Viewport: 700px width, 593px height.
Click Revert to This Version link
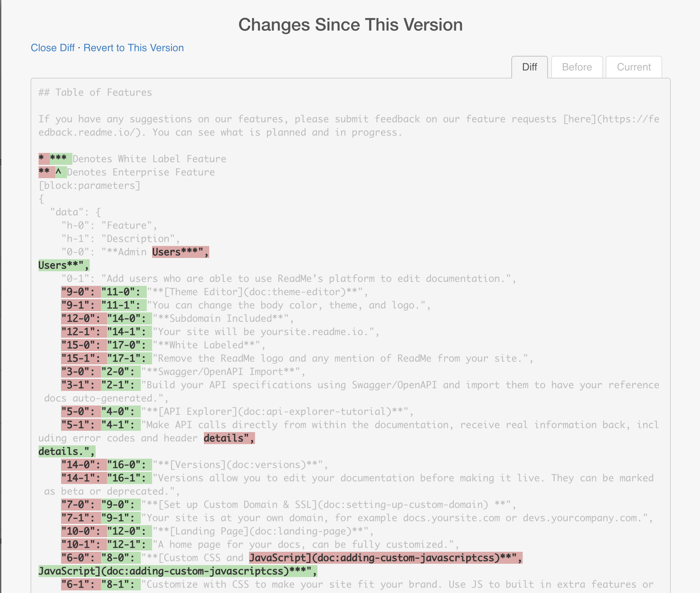tap(133, 48)
